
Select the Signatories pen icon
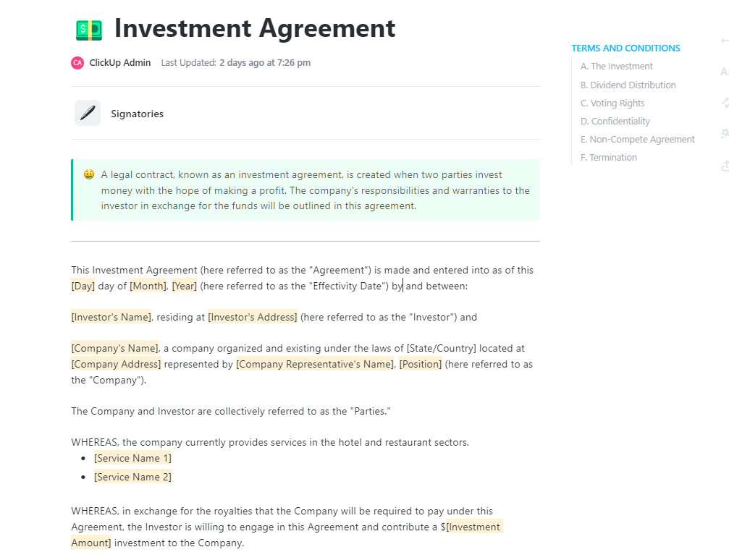[x=87, y=113]
